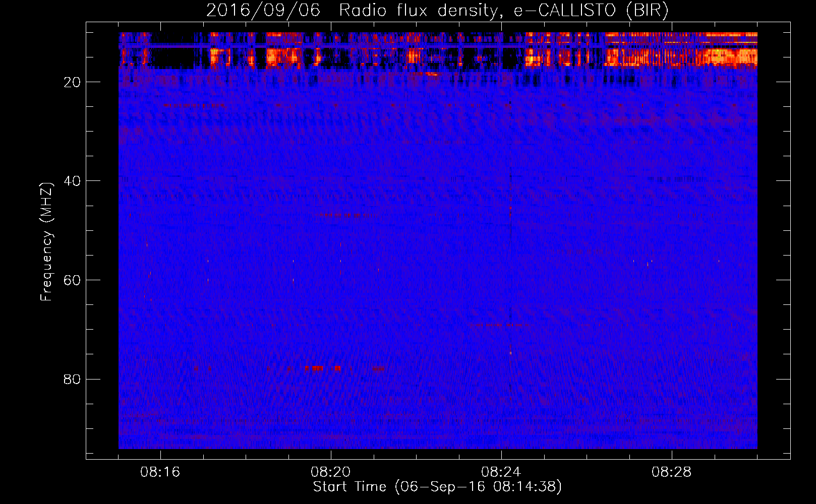Click the 80 MHz frequency tick label
The image size is (816, 504).
(73, 379)
